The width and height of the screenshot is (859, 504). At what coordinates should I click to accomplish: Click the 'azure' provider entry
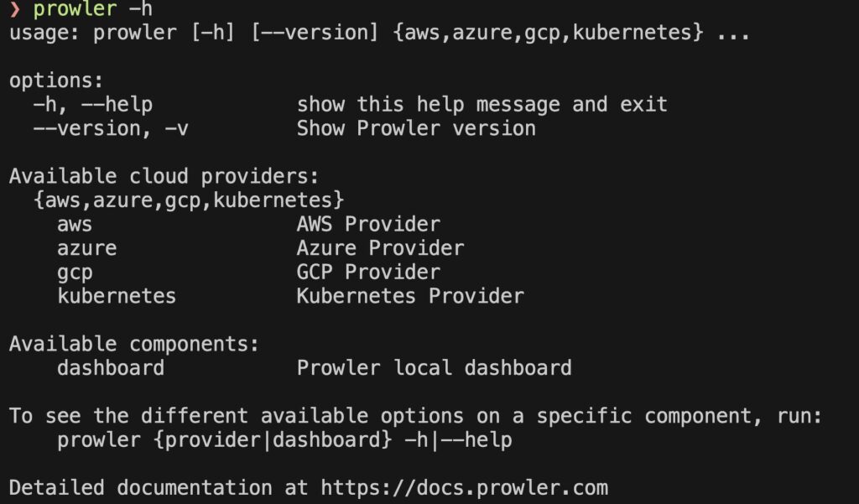coord(87,249)
